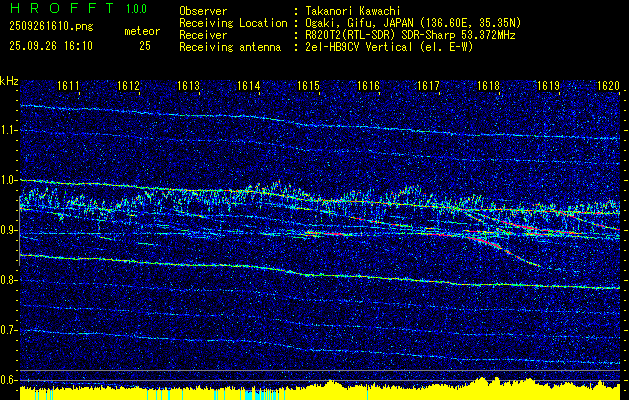Select the 1.1 frequency axis label
Screen dimensions: 629x400
point(9,130)
